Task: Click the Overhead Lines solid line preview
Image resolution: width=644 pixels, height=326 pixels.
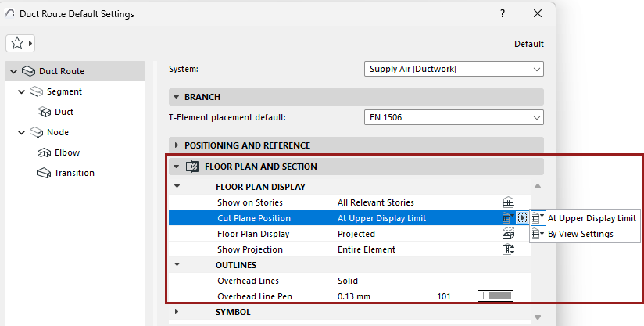Action: coord(476,281)
